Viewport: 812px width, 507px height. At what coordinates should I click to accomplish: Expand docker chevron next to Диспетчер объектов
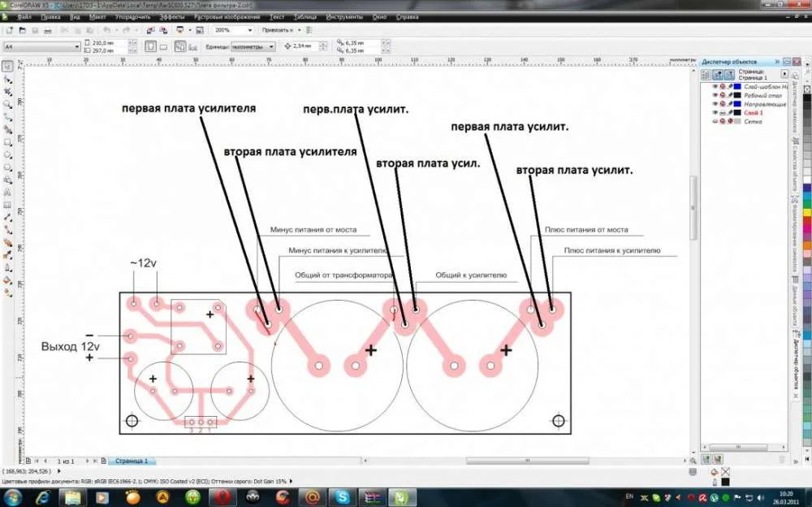(777, 62)
